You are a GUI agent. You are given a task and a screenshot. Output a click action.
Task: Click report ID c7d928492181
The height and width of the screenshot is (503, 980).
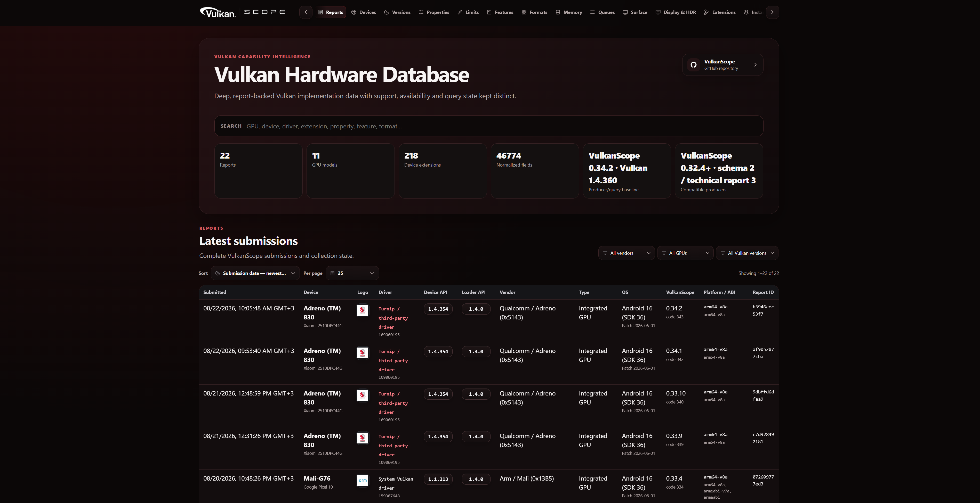click(x=763, y=438)
